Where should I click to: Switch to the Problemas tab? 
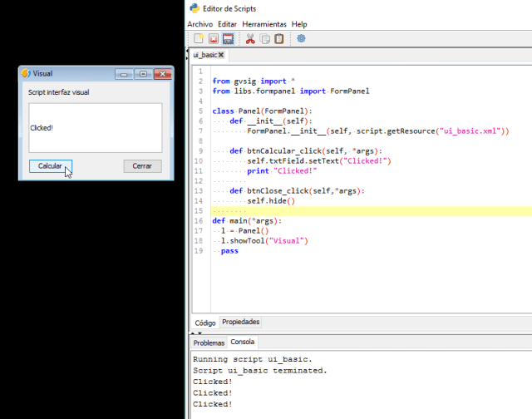coord(209,343)
